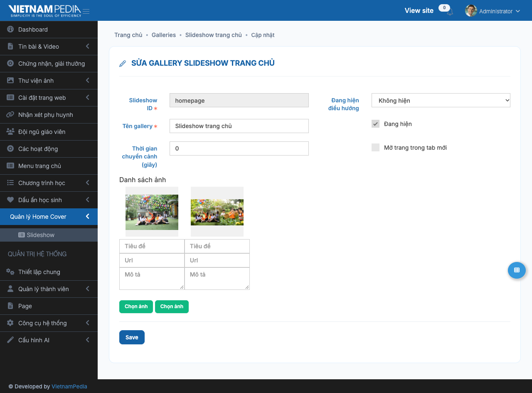The height and width of the screenshot is (393, 532).
Task: Collapse the Quản lý Home Cover chevron
Action: point(88,216)
